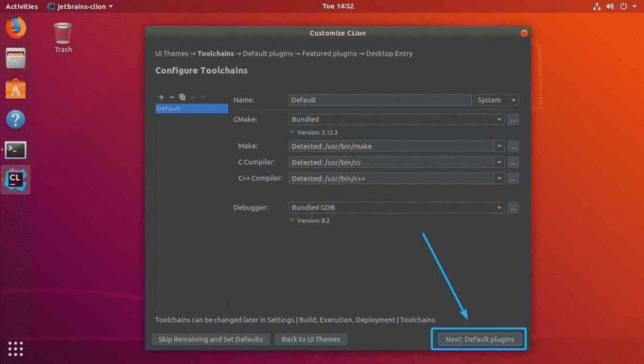Expand the Make dropdown arrow
This screenshot has width=644, height=364.
499,147
